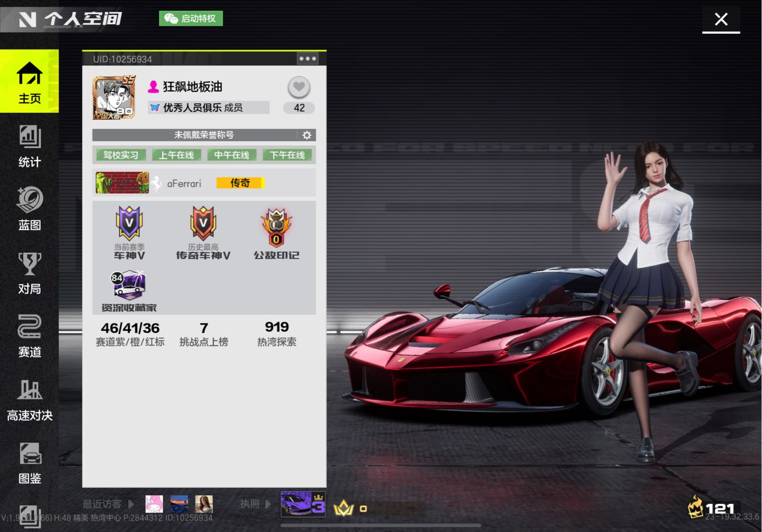
Task: Open the three-dots more options menu
Action: (307, 59)
